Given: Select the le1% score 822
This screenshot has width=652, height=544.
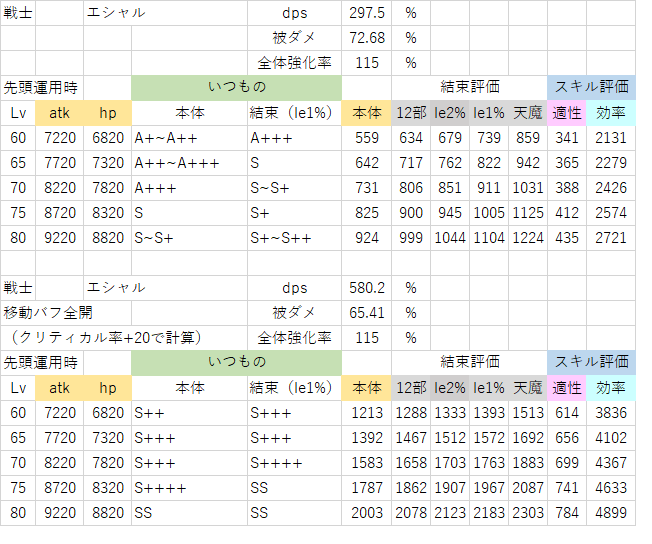Looking at the screenshot, I should coord(489,163).
